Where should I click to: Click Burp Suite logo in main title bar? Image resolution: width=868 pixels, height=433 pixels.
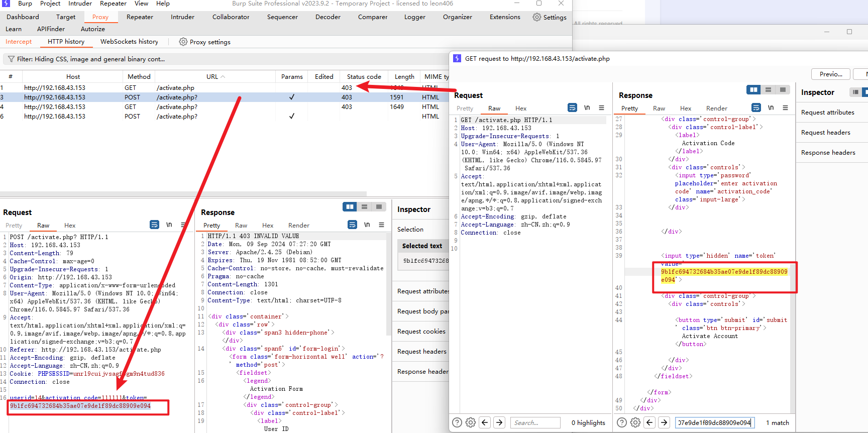point(6,3)
